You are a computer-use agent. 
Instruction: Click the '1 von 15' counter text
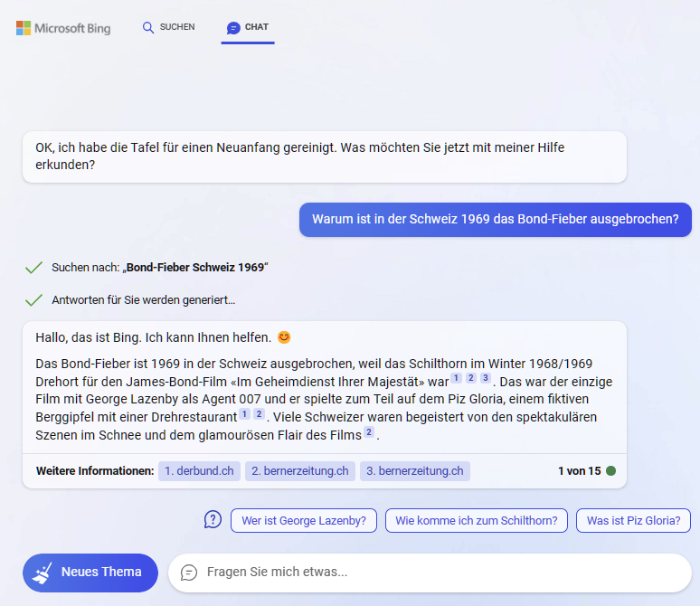point(580,470)
